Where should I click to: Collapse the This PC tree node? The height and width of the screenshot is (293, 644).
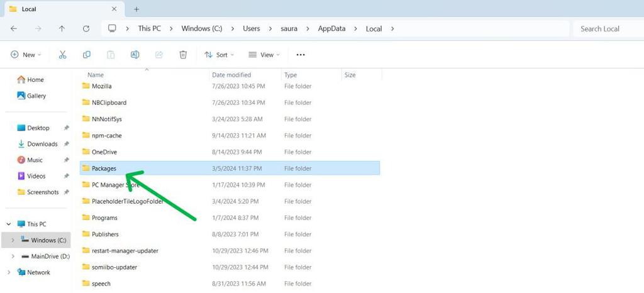pyautogui.click(x=9, y=224)
